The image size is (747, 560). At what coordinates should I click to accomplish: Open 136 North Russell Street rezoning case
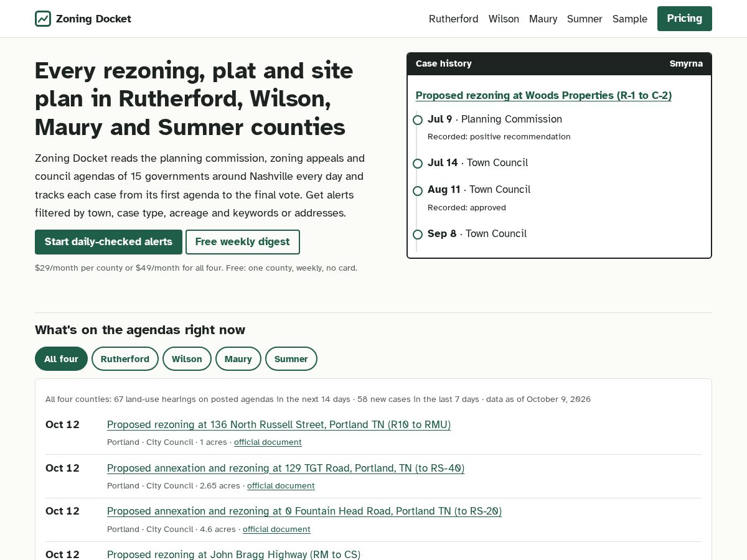click(279, 424)
